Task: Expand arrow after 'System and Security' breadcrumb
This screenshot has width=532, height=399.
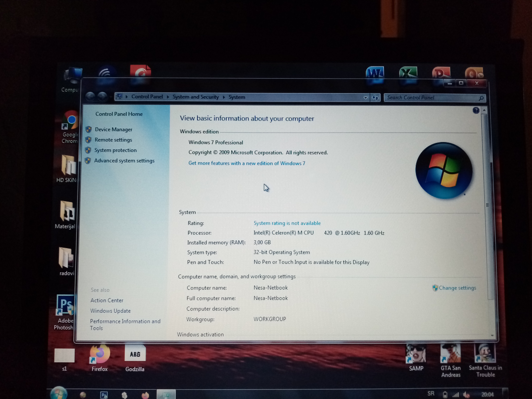Action: click(224, 97)
